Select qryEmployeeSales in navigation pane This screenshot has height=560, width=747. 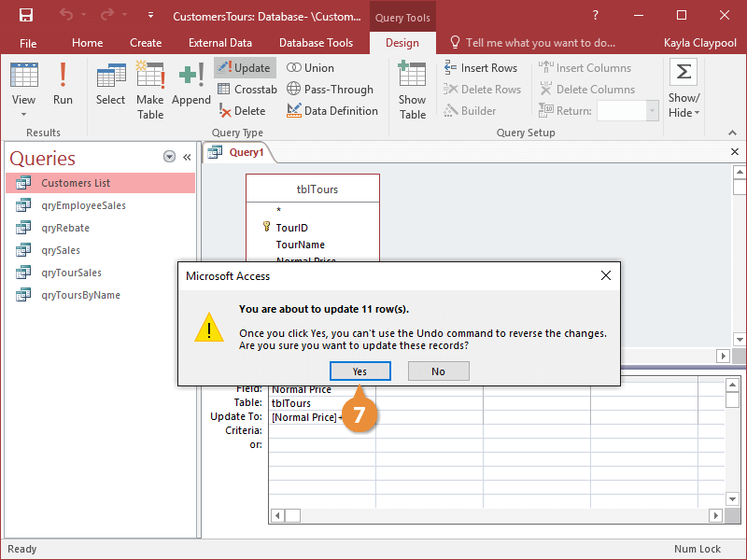point(101,205)
